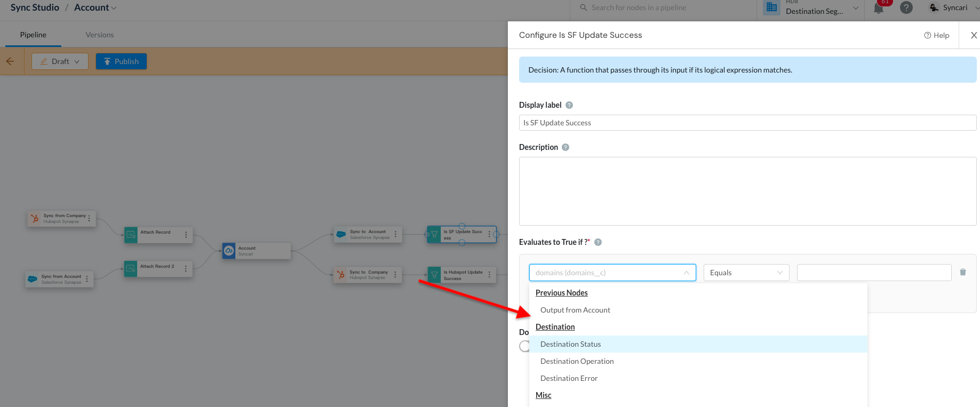Screen dimensions: 980x407
Task: Close the Configure Is SF Update Success panel
Action: pyautogui.click(x=974, y=35)
